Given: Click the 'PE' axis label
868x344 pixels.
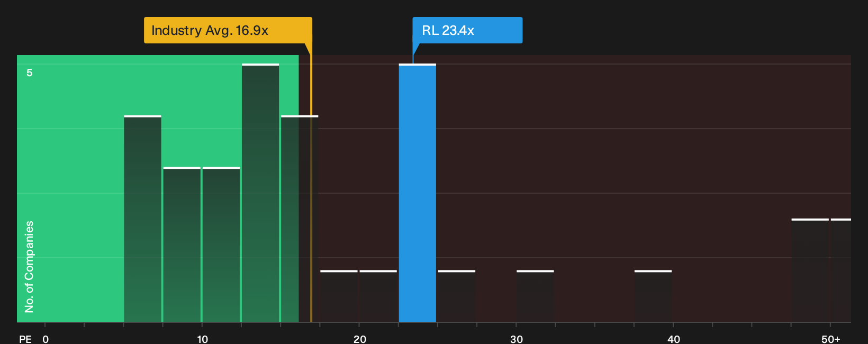Looking at the screenshot, I should click(x=25, y=339).
